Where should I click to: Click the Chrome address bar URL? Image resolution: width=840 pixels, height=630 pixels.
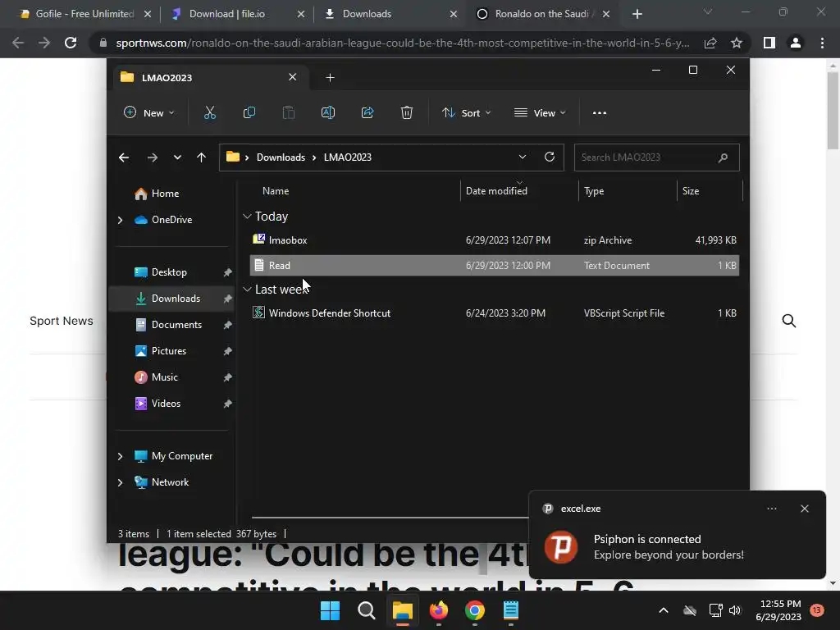click(x=402, y=43)
